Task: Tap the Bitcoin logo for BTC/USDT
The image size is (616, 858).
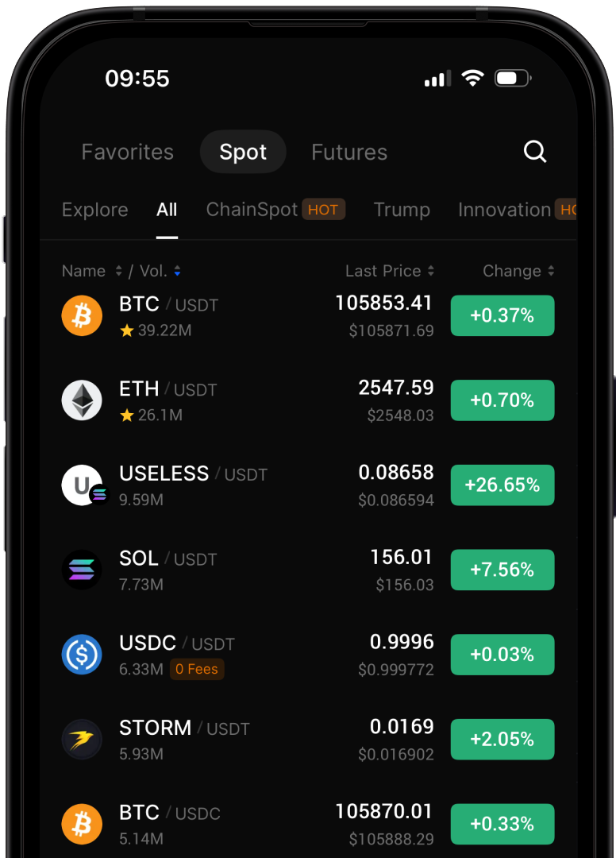Action: 82,315
